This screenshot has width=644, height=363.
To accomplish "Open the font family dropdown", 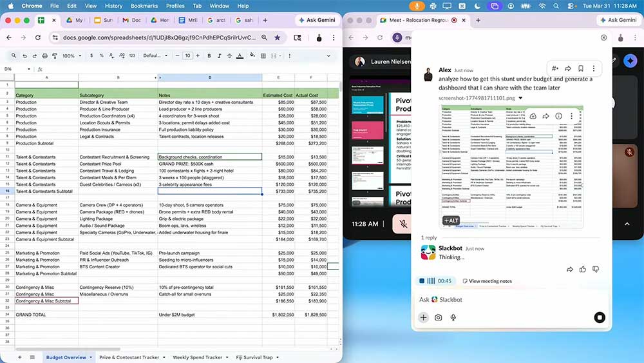I will tap(155, 55).
